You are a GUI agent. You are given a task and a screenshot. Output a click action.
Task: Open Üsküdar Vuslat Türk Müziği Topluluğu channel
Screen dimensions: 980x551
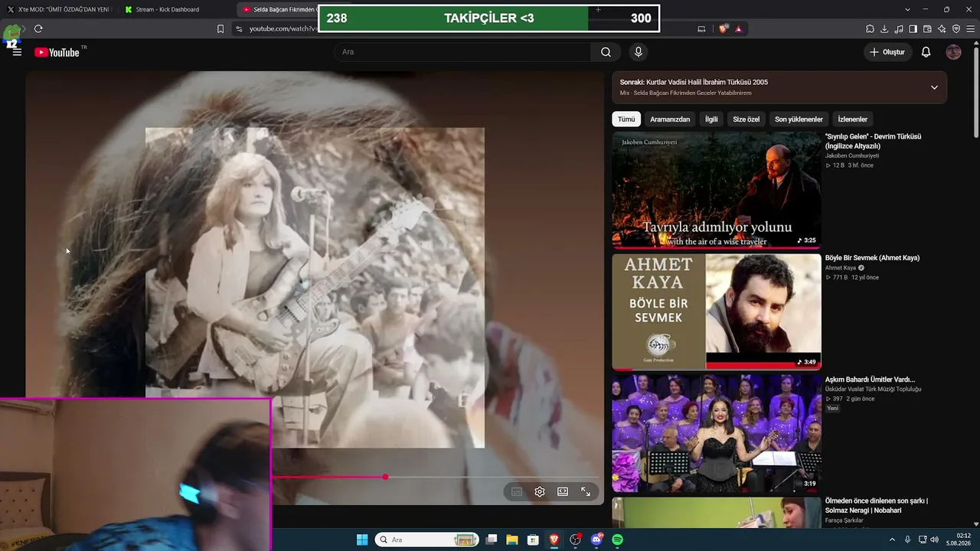tap(874, 390)
